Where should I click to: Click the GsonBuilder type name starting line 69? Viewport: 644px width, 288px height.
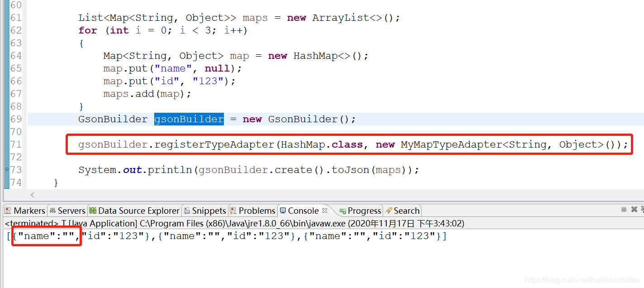[113, 119]
